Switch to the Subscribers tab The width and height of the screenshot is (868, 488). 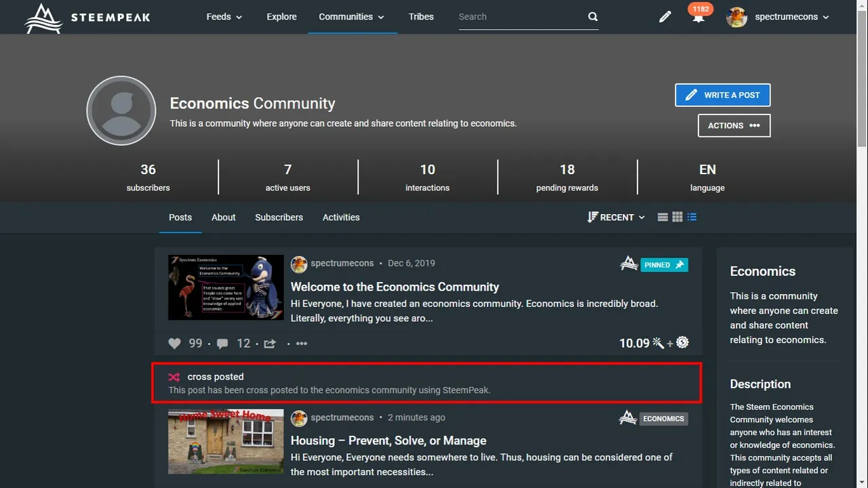[279, 218]
